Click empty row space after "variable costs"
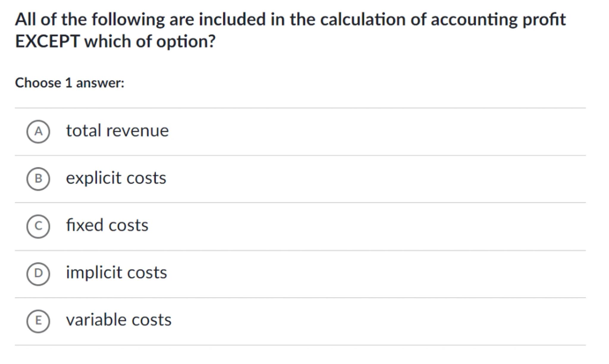609x364 pixels. pyautogui.click(x=357, y=321)
